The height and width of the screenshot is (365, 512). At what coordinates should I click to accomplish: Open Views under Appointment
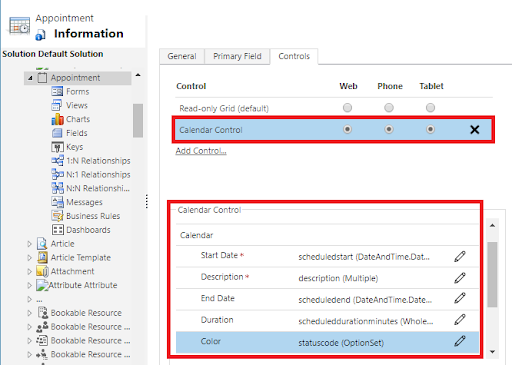[x=77, y=105]
